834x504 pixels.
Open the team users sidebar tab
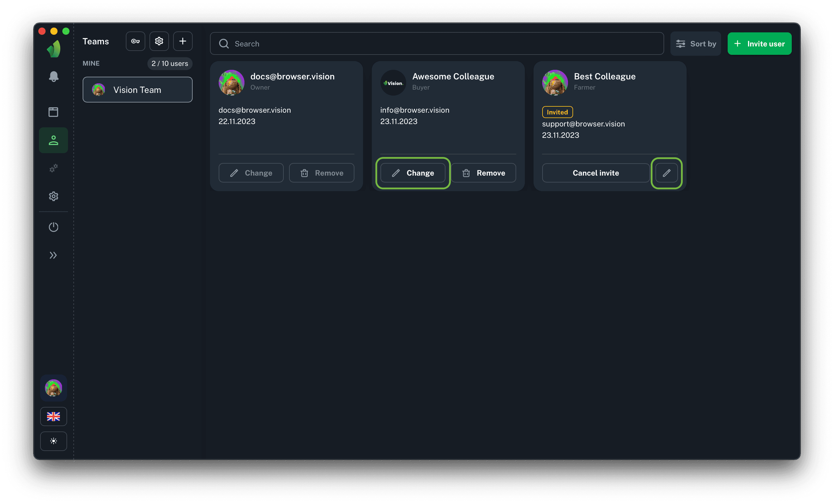pos(54,140)
